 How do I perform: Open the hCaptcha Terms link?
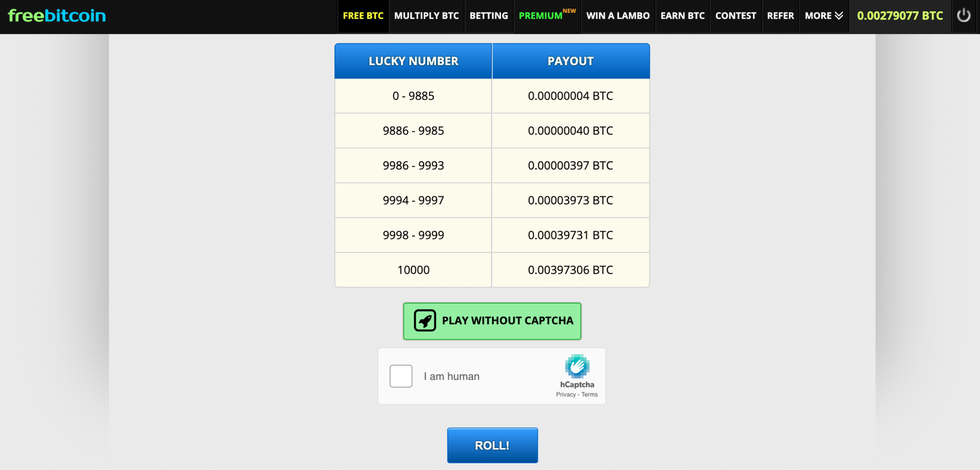pos(590,395)
